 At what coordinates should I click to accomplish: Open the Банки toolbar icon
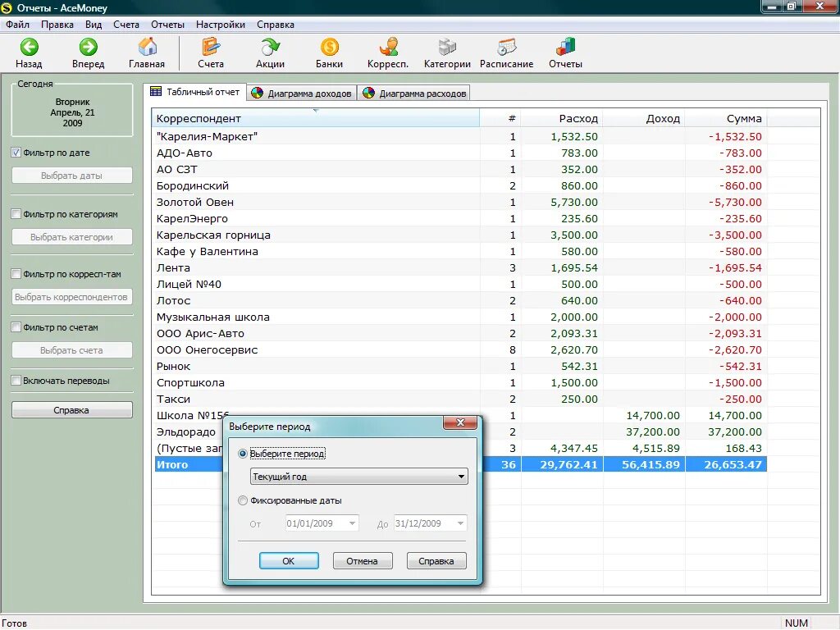[x=330, y=47]
